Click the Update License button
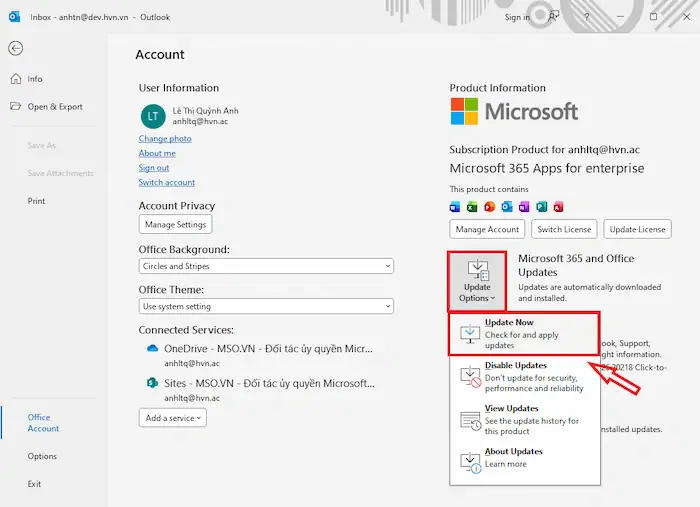700x507 pixels. (637, 229)
